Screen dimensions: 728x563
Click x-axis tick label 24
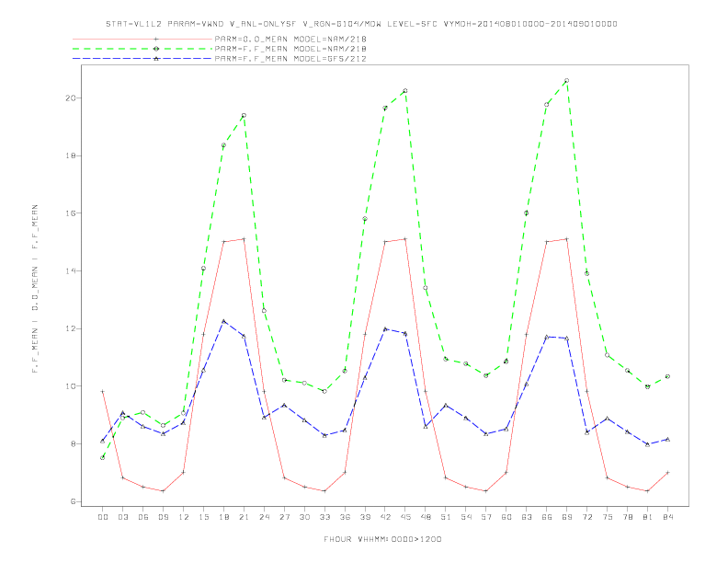(x=264, y=517)
